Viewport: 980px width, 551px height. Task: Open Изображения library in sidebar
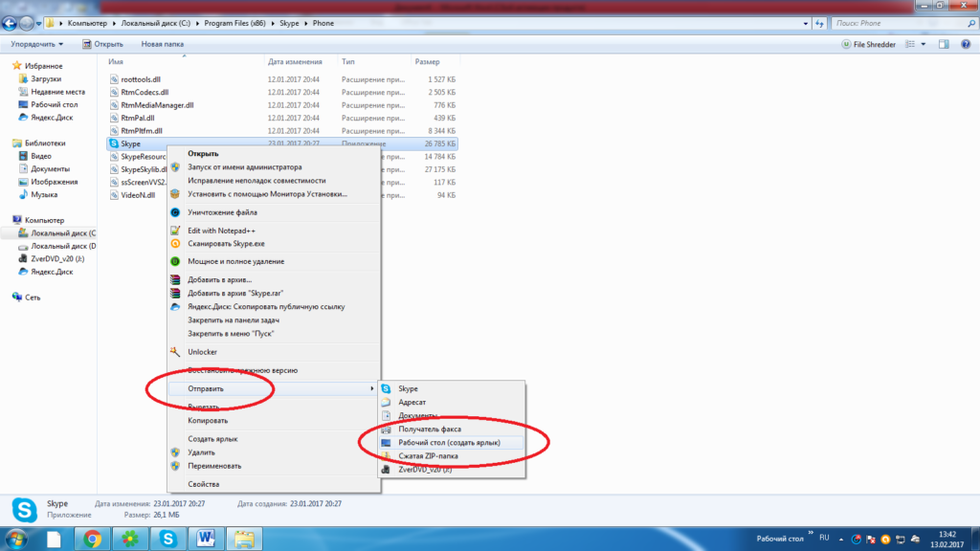(x=54, y=182)
